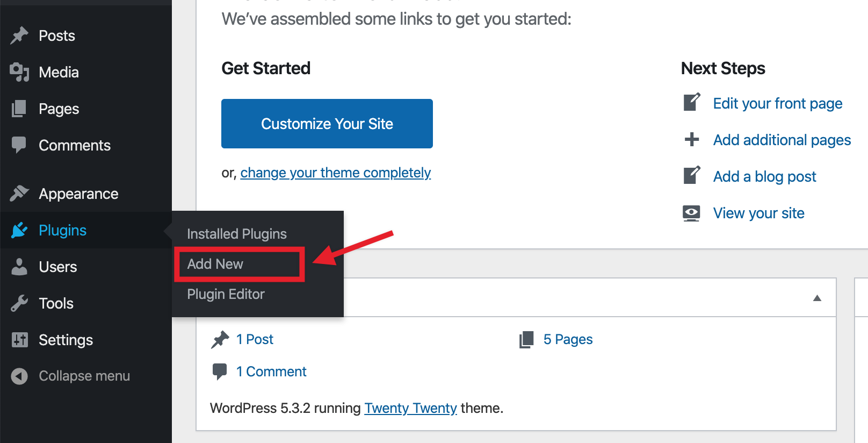This screenshot has width=868, height=443.
Task: Click the Users person icon
Action: pos(19,267)
